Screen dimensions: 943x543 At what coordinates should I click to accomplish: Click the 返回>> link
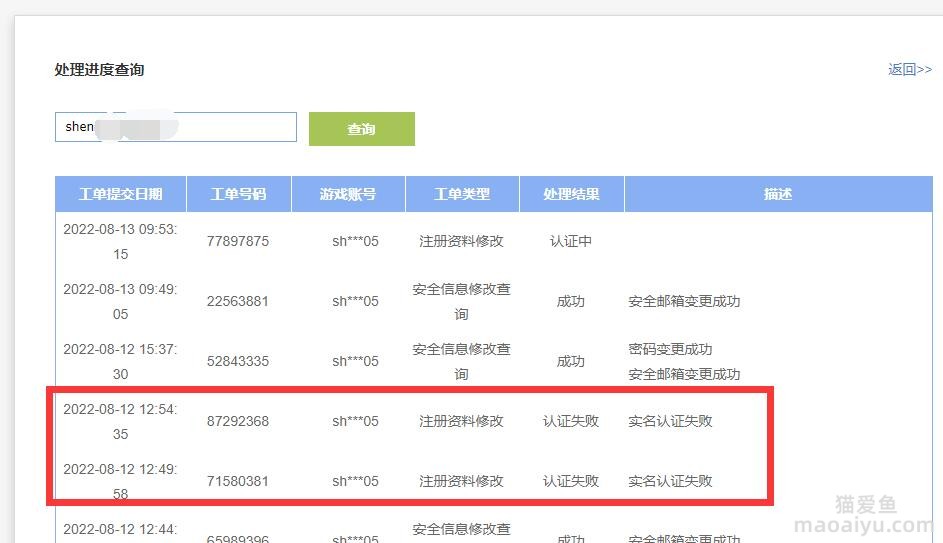click(910, 69)
